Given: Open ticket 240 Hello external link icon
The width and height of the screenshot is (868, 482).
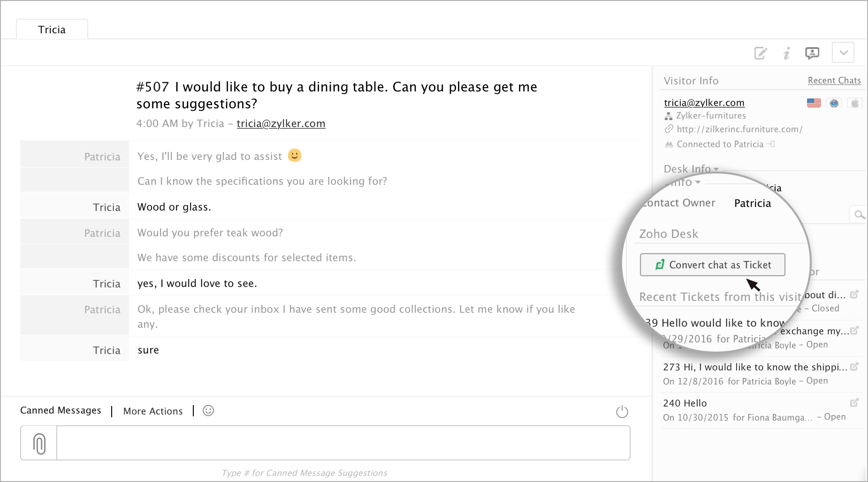Looking at the screenshot, I should pyautogui.click(x=854, y=403).
